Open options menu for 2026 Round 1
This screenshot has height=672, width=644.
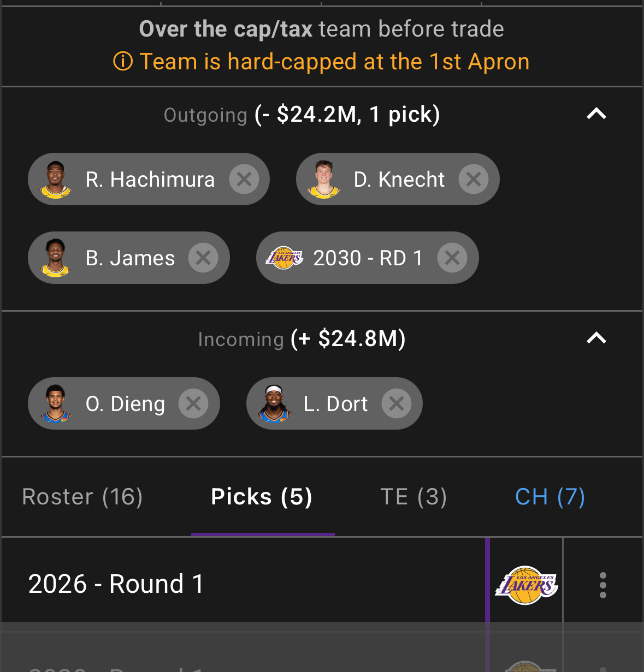[603, 585]
